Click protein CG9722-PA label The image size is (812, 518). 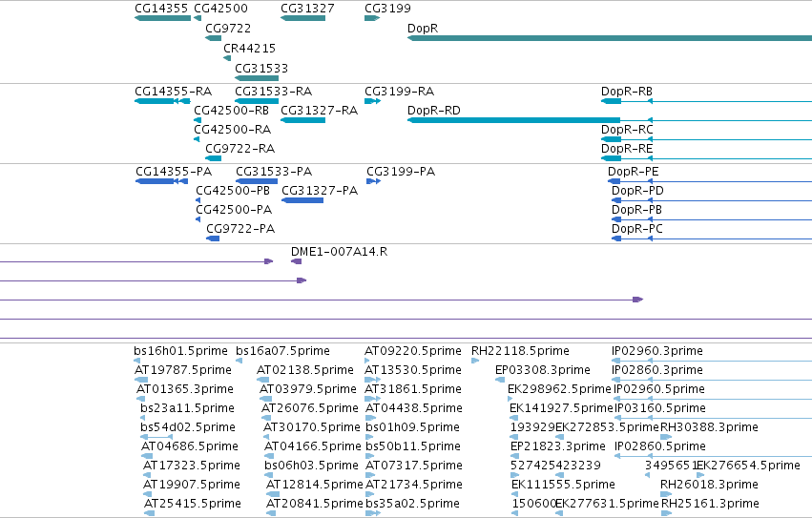pos(240,229)
